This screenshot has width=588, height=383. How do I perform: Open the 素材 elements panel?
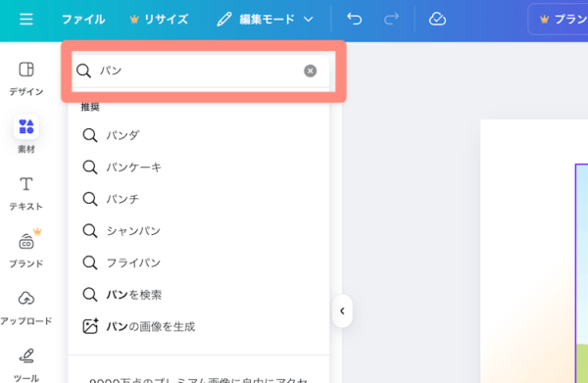pos(26,134)
